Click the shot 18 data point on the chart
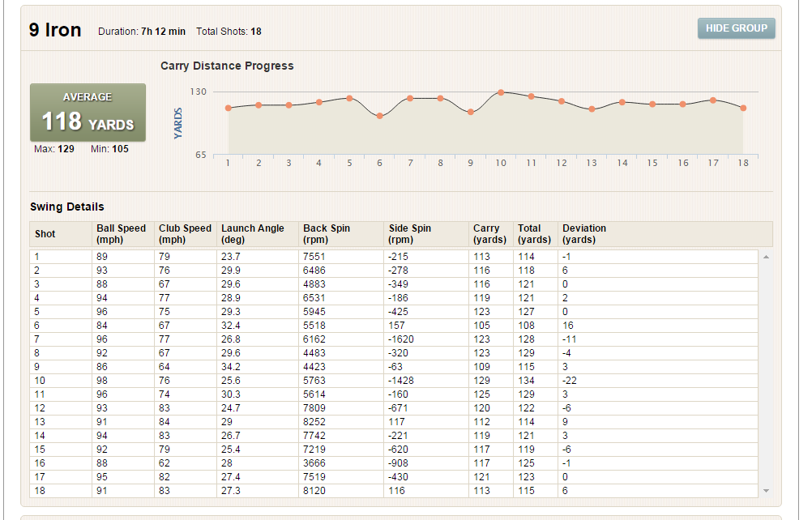 (743, 109)
